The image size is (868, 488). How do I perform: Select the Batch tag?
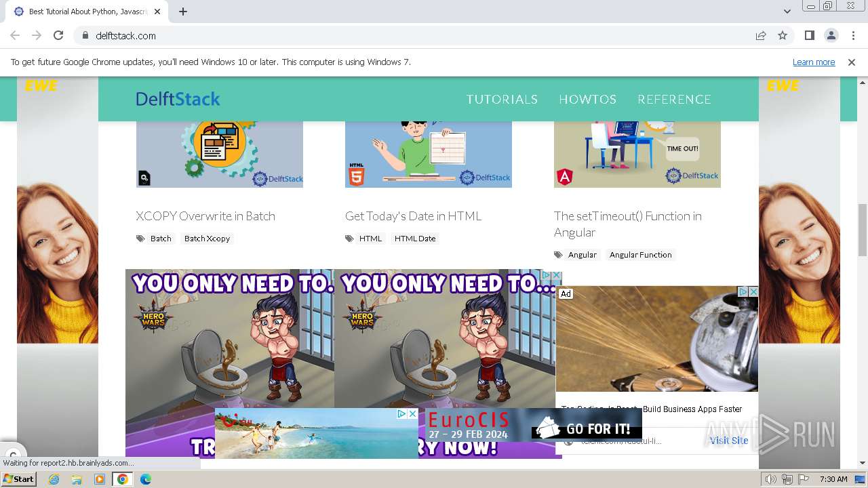pyautogui.click(x=161, y=239)
